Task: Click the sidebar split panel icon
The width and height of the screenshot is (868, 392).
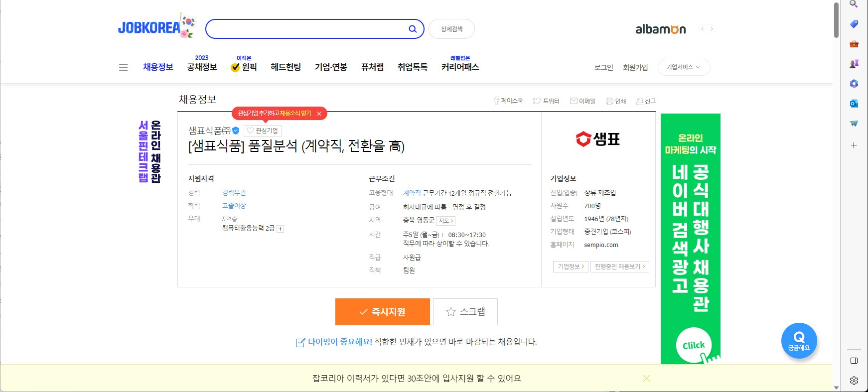Action: 854,361
